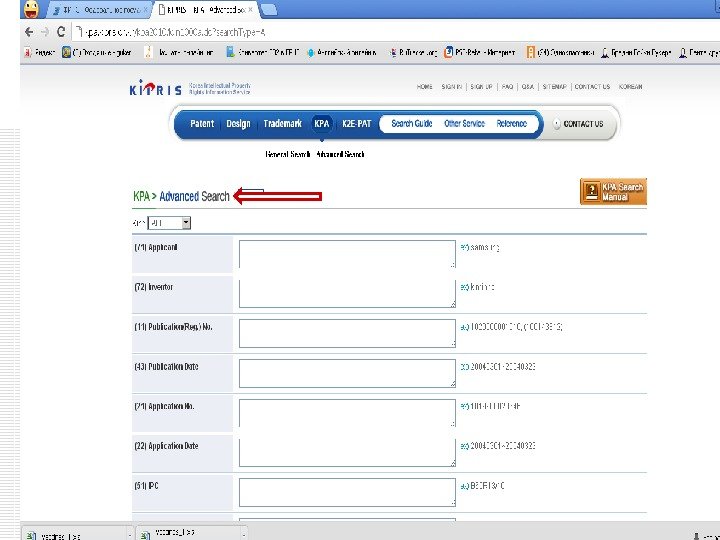Open the SITEMAP link
Image resolution: width=720 pixels, height=540 pixels.
point(554,86)
